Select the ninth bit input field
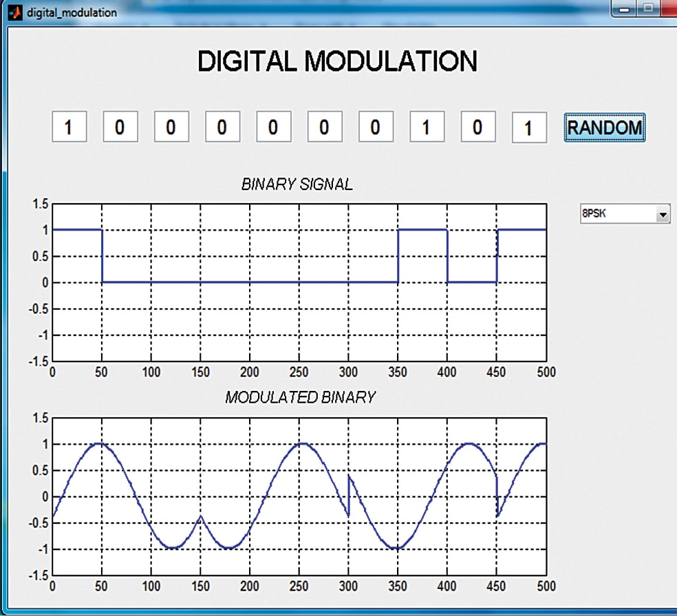677x616 pixels. tap(477, 128)
